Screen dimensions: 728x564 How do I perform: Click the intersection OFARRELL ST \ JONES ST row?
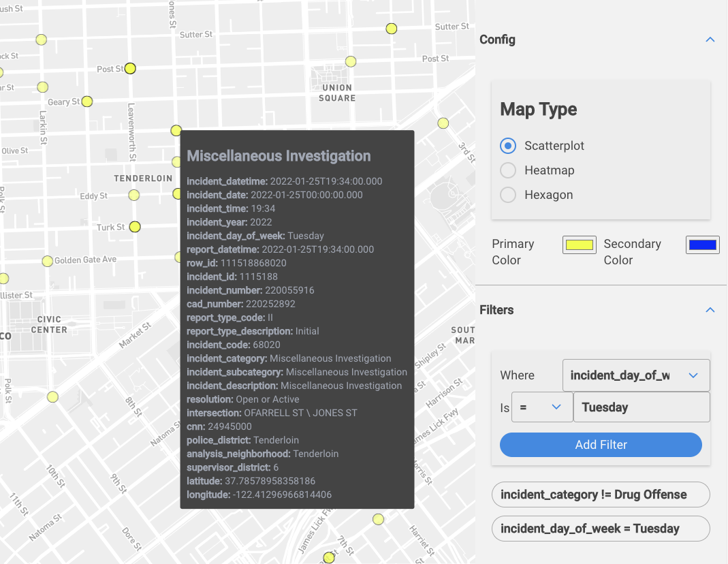pos(272,413)
